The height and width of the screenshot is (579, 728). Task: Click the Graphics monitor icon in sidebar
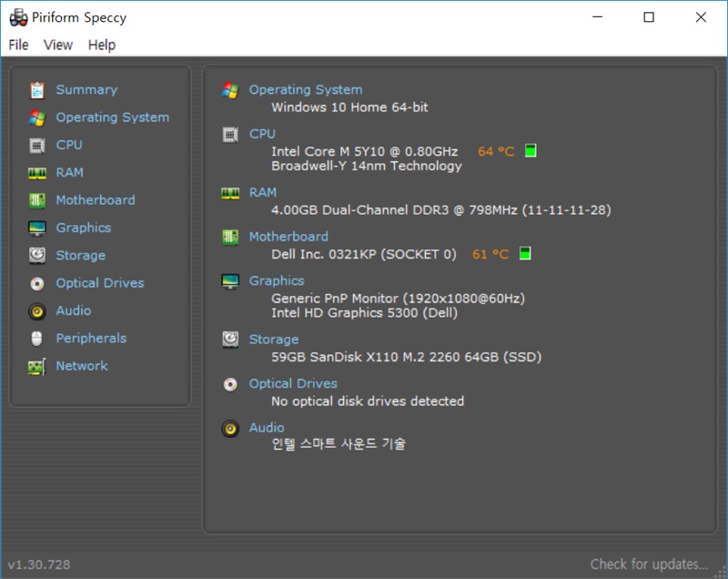point(37,229)
